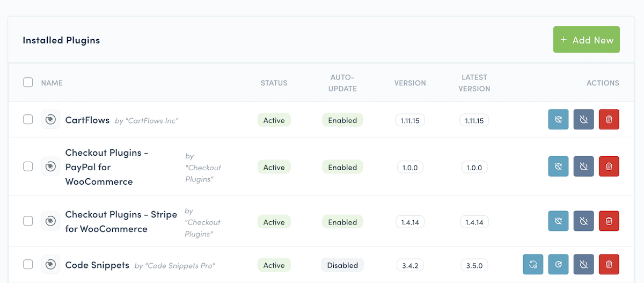Click the AUTO-UPDATE column header
The height and width of the screenshot is (283, 644).
point(342,83)
